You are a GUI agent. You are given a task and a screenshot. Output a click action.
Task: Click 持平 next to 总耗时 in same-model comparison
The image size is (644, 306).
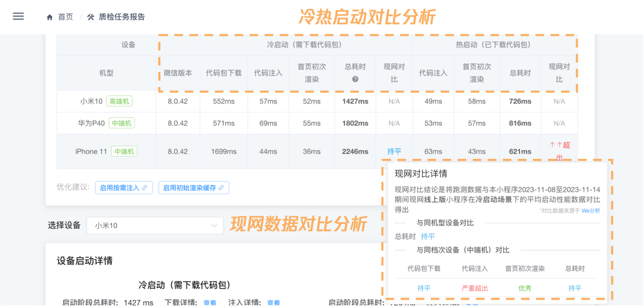[428, 236]
